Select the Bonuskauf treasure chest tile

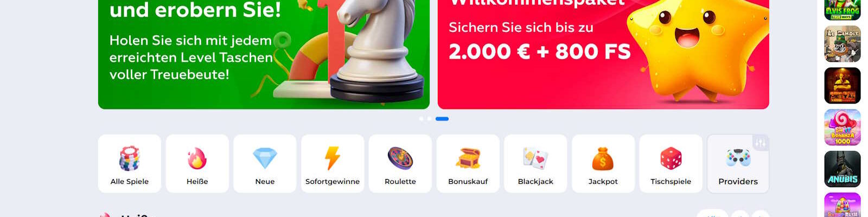click(x=468, y=164)
